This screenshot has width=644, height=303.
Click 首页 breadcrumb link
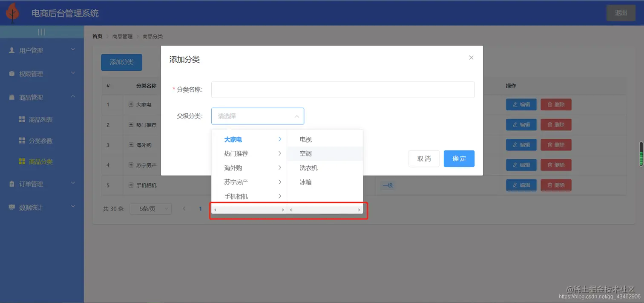[x=97, y=37]
